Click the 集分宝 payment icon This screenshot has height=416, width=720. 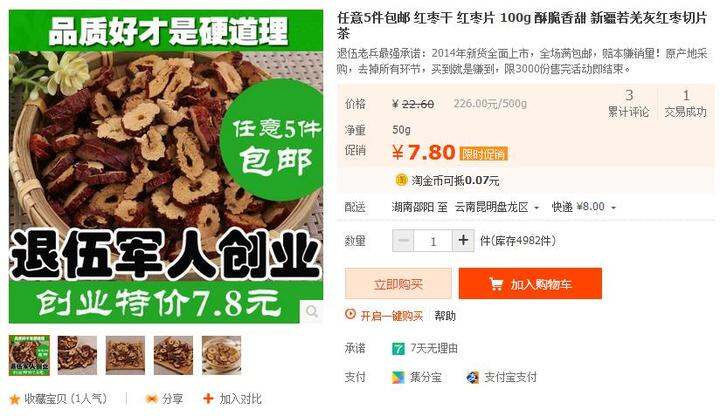pyautogui.click(x=398, y=377)
